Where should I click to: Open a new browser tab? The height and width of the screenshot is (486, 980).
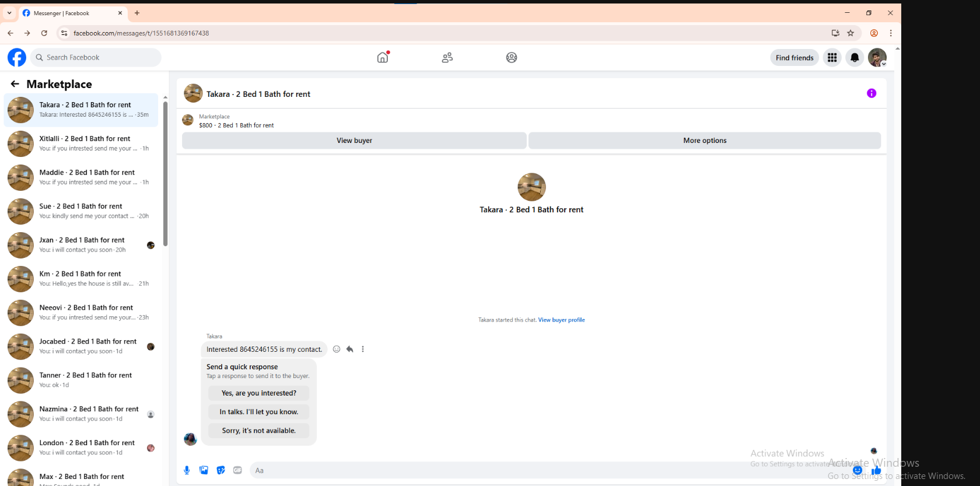click(x=137, y=13)
